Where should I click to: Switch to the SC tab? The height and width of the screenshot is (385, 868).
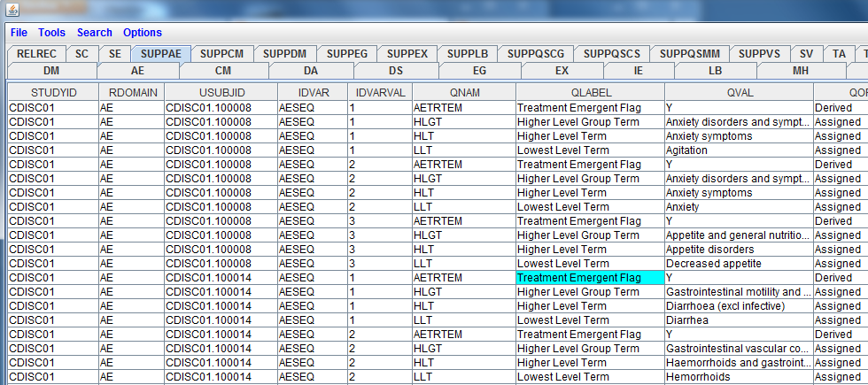81,54
